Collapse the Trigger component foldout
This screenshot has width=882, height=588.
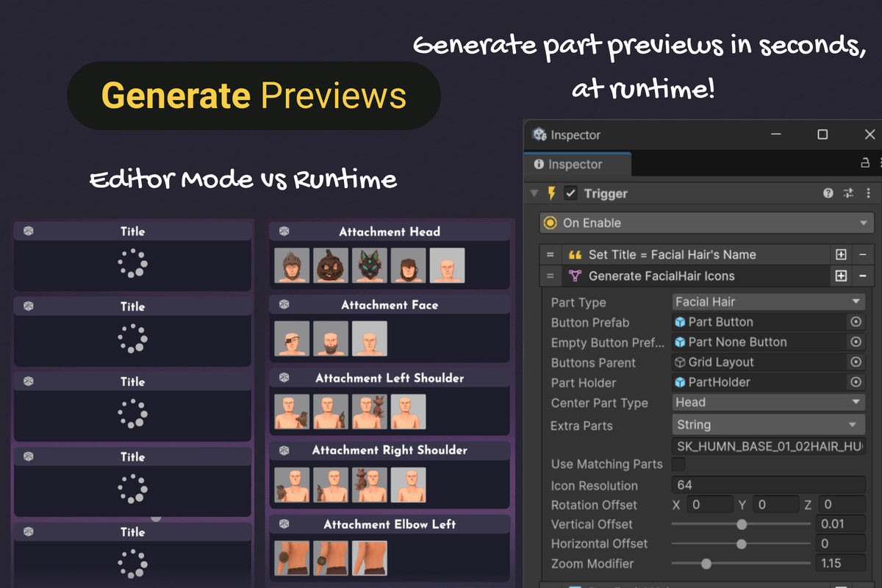(x=534, y=193)
